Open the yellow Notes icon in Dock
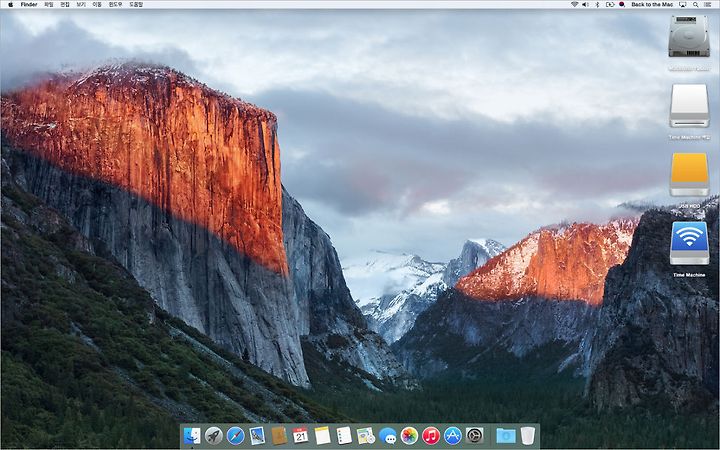Viewport: 720px width, 450px height. tap(322, 436)
